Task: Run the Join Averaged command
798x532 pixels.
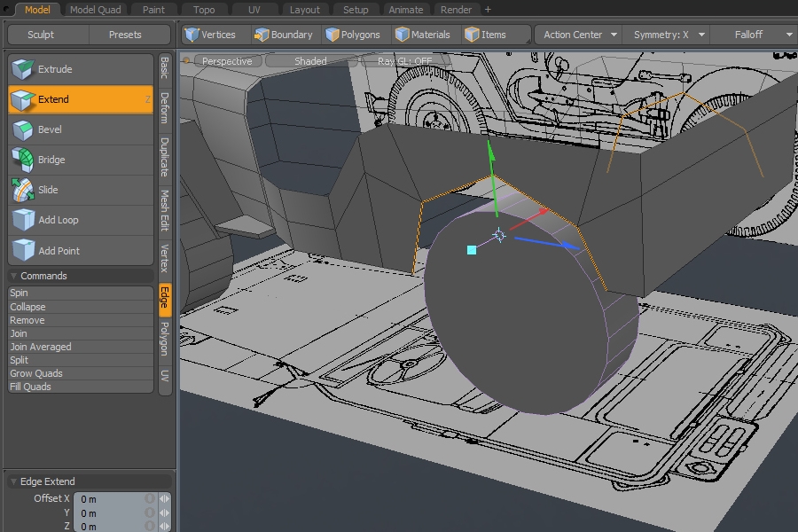Action: [x=81, y=347]
